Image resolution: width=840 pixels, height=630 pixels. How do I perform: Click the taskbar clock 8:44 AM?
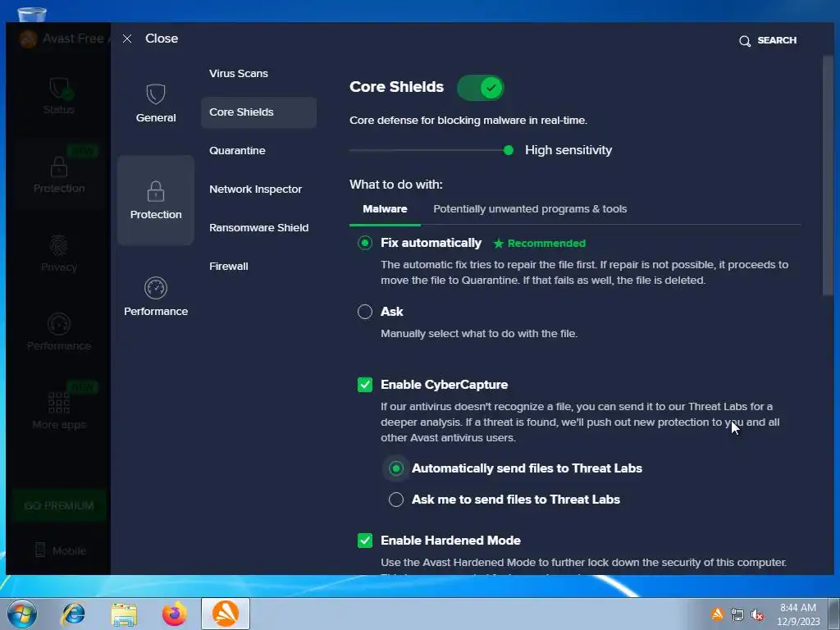coord(797,608)
